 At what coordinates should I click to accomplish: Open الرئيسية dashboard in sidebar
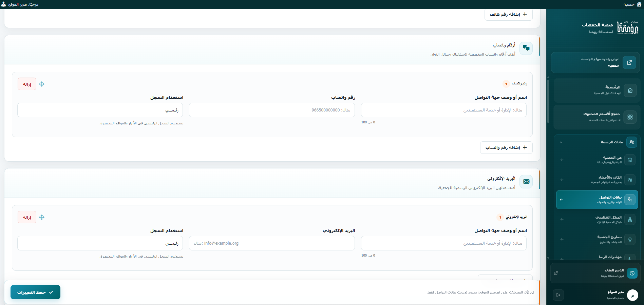(597, 90)
